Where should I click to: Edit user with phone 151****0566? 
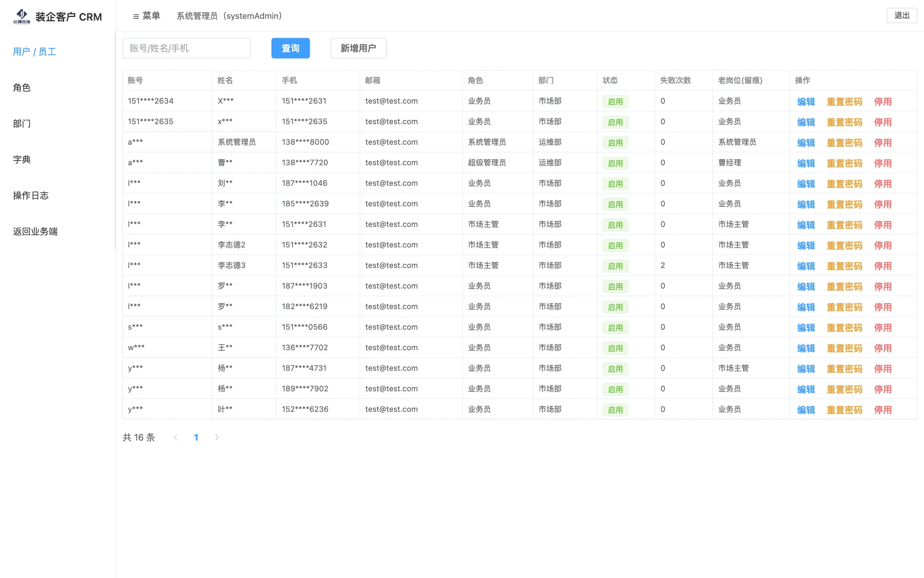click(806, 328)
